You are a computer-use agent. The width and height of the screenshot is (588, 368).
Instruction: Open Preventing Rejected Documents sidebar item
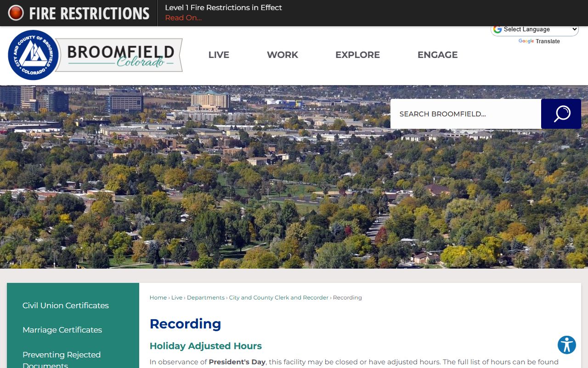coord(62,360)
